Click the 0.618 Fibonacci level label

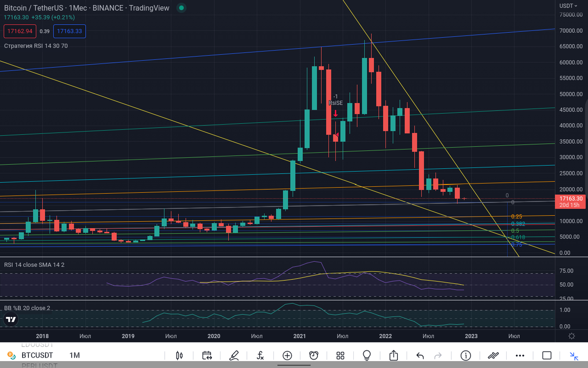(518, 237)
